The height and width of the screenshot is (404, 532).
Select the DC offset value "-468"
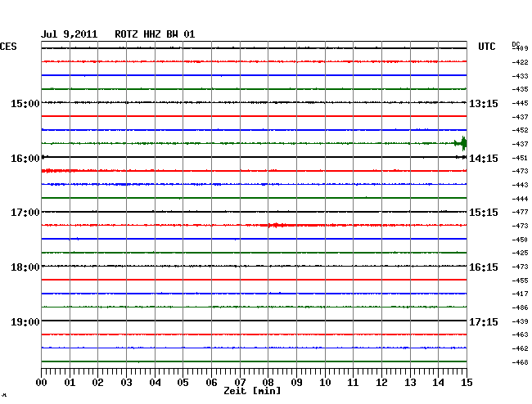[x=520, y=362]
